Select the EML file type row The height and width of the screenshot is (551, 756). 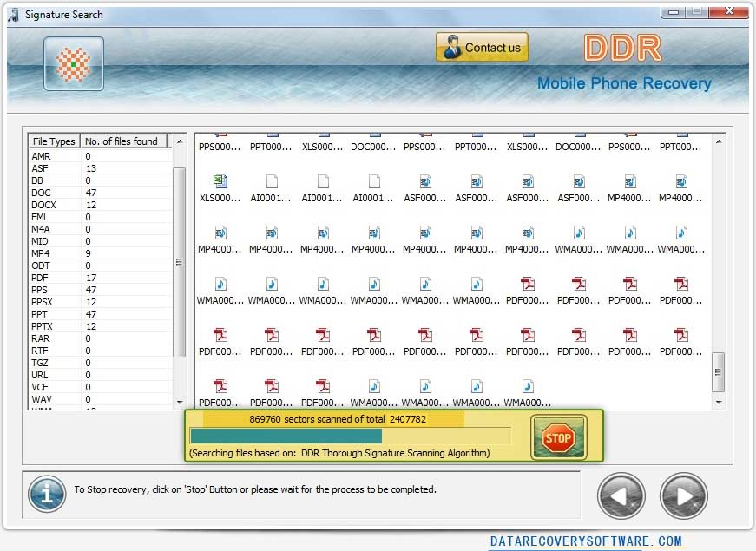pyautogui.click(x=100, y=217)
